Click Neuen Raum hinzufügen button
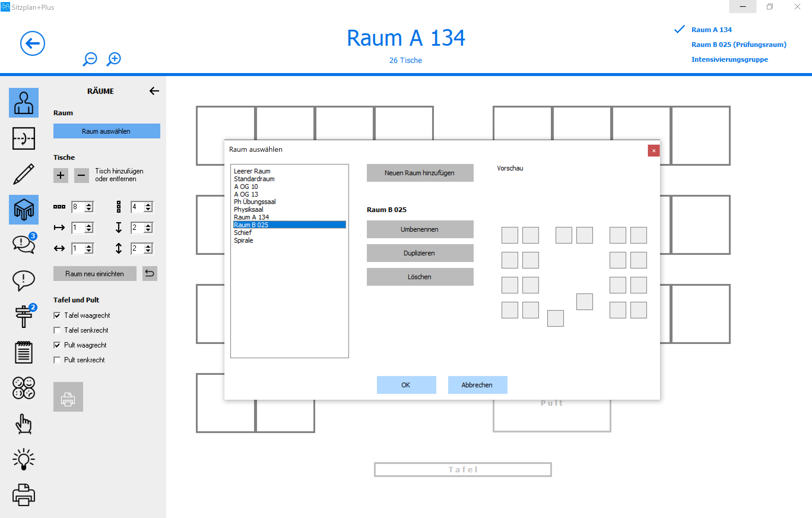 (x=419, y=173)
